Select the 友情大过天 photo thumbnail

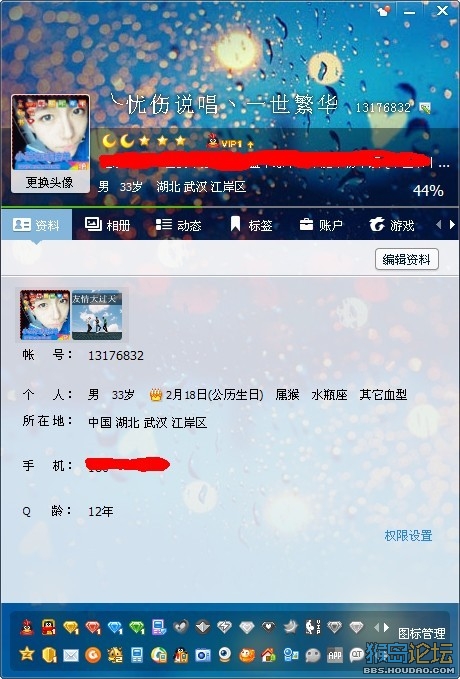97,315
